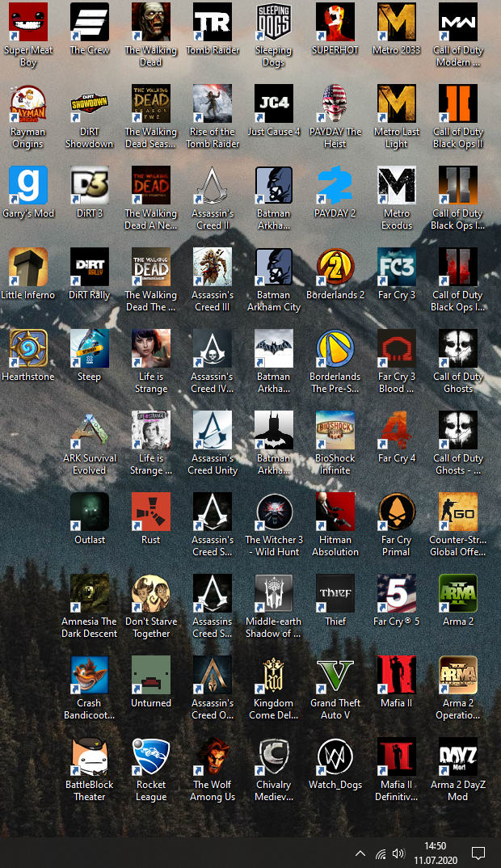Viewport: 501px width, 868px height.
Task: Select the Hearthstone desktop icon
Action: click(x=28, y=349)
